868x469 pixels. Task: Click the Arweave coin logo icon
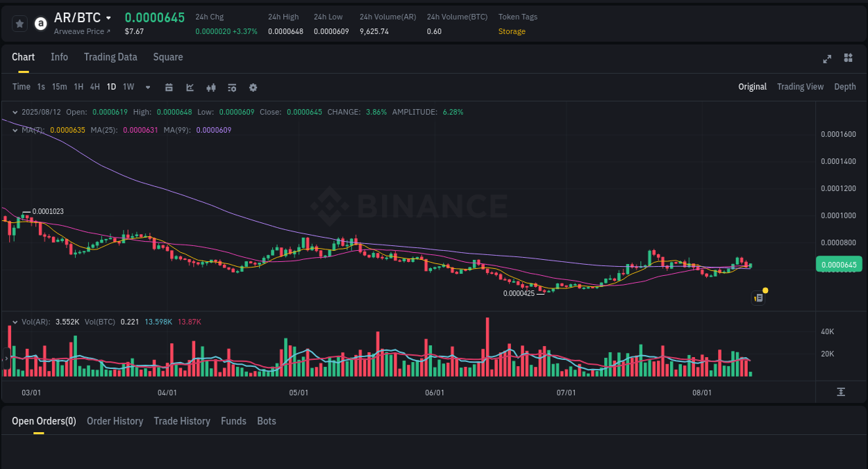(40, 23)
